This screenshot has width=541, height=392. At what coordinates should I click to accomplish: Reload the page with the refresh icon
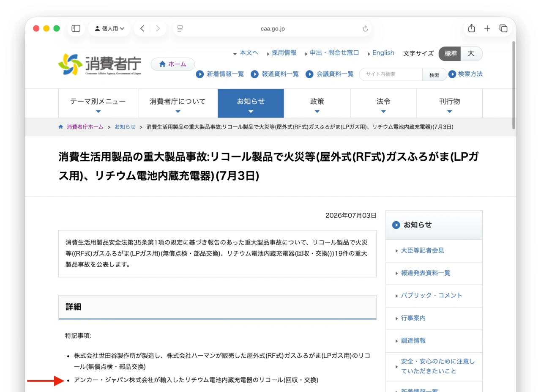point(365,29)
